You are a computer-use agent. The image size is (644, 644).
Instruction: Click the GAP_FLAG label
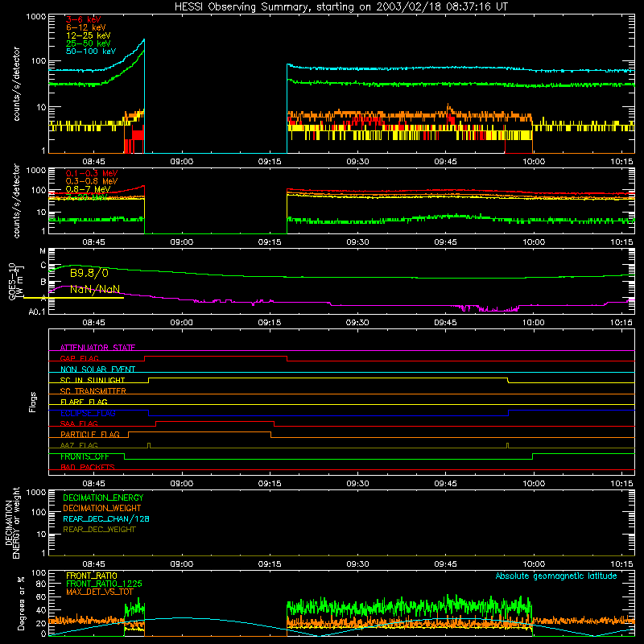[x=79, y=358]
